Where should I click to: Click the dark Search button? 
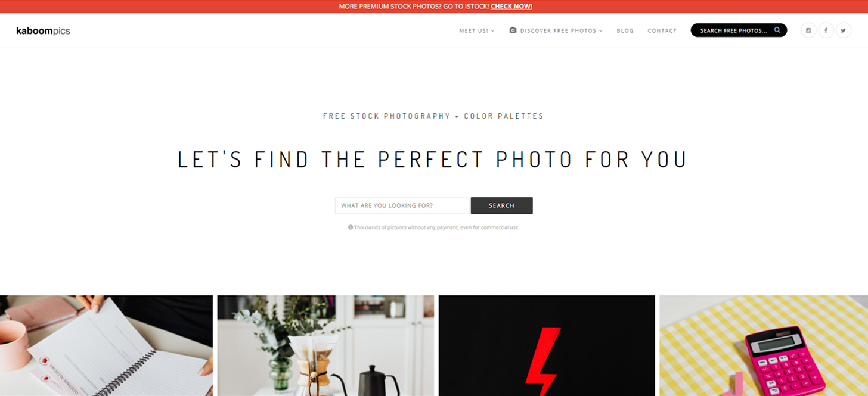(x=501, y=205)
